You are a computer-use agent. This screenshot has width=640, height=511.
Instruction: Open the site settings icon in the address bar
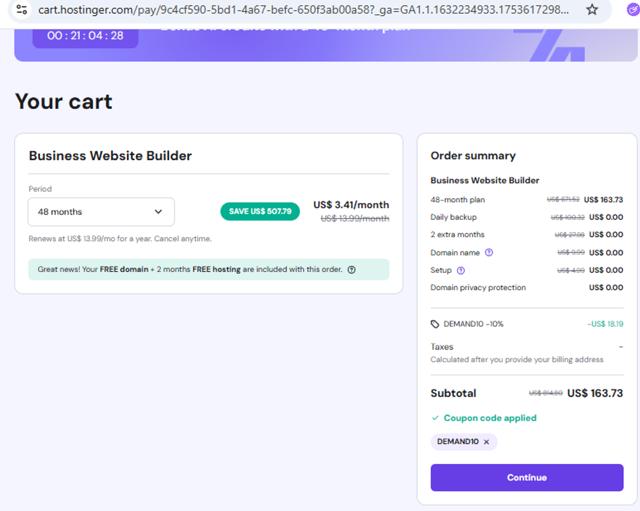click(22, 9)
